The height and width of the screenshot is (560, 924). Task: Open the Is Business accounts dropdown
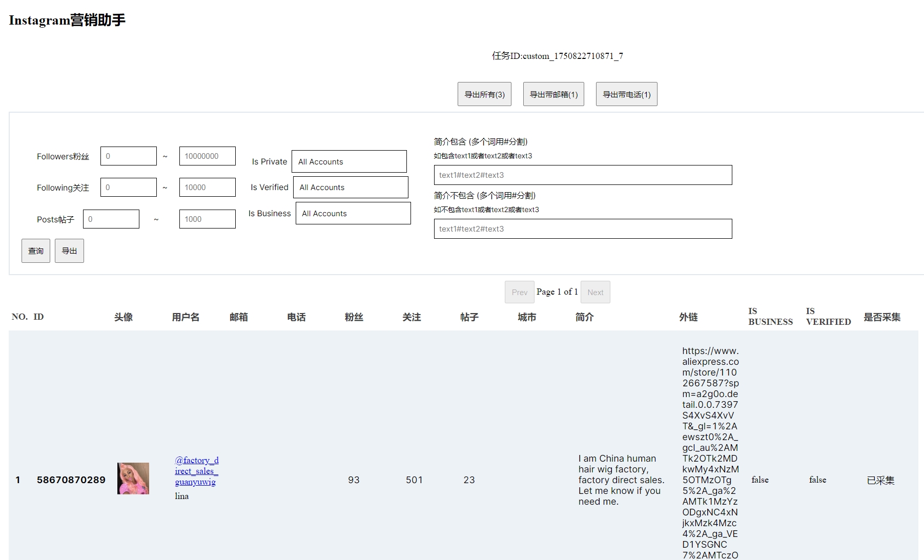point(353,213)
